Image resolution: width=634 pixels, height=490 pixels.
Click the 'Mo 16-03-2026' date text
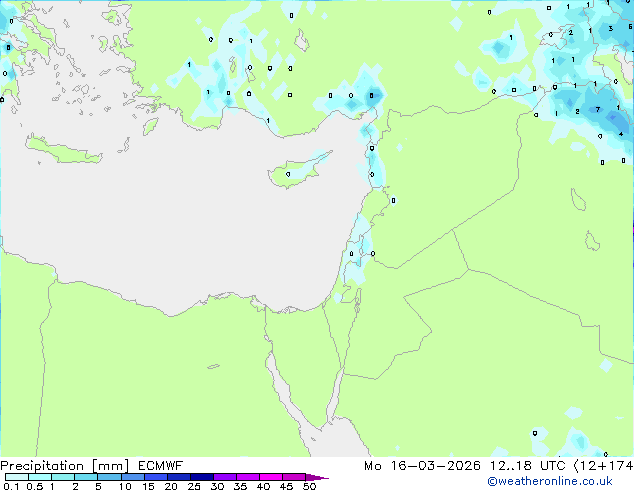[423, 466]
